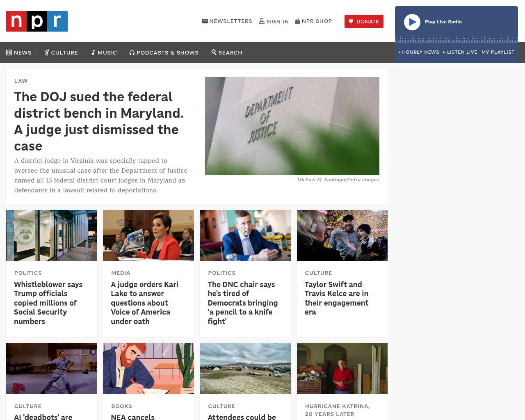Viewport: 525px width, 420px height.
Task: Open the Attendees could be story headline
Action: coord(242,417)
